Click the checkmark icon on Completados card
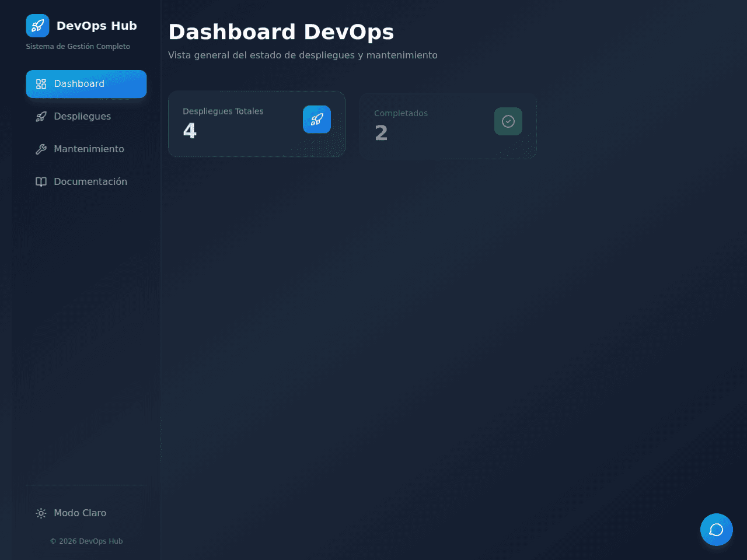This screenshot has height=560, width=747. point(508,121)
